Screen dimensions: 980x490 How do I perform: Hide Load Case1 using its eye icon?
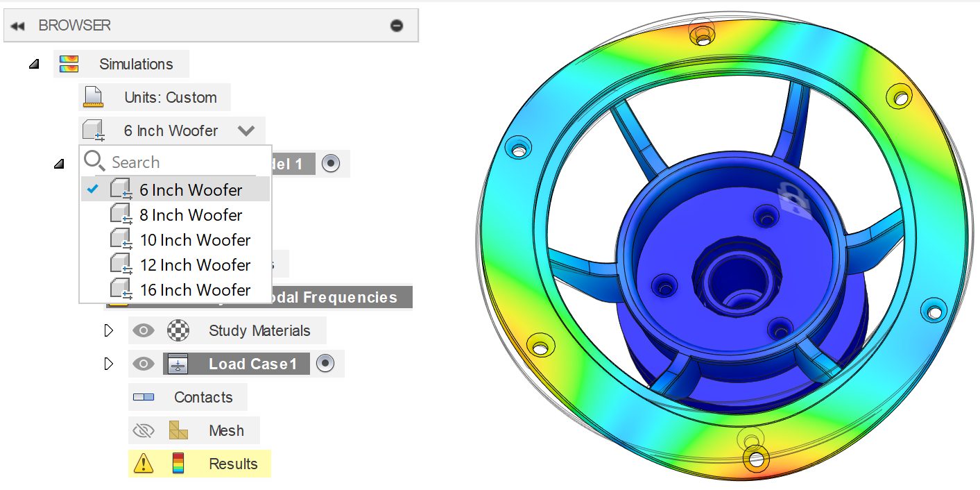[143, 364]
